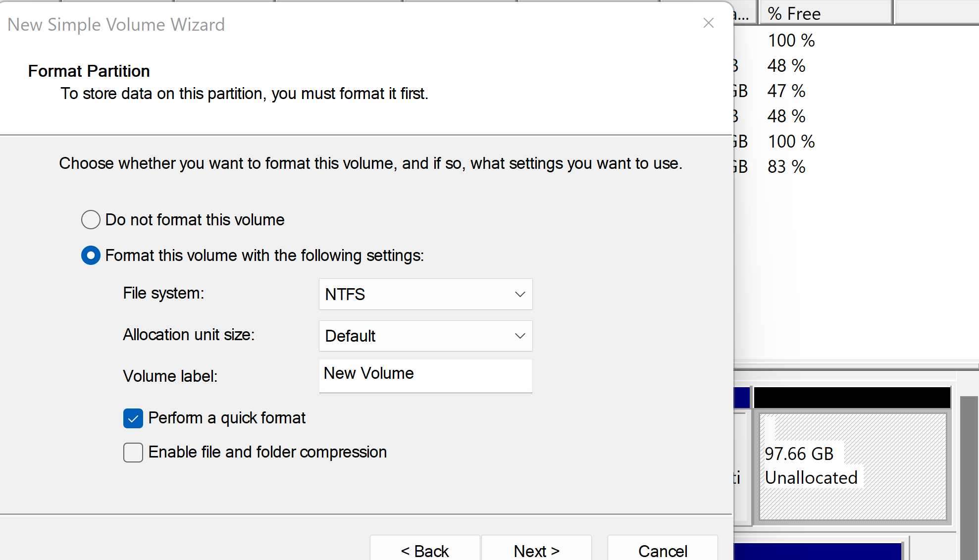
Task: Expand the Allocation unit size dropdown
Action: (425, 336)
